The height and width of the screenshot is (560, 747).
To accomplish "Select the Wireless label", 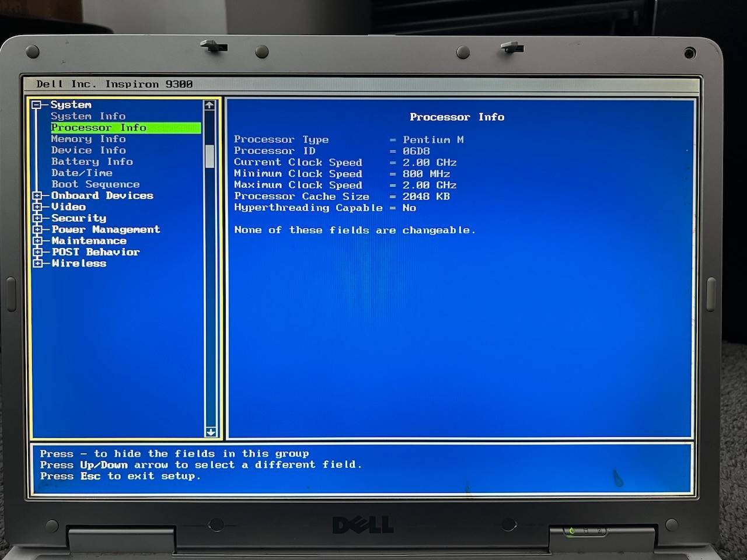I will [x=79, y=263].
